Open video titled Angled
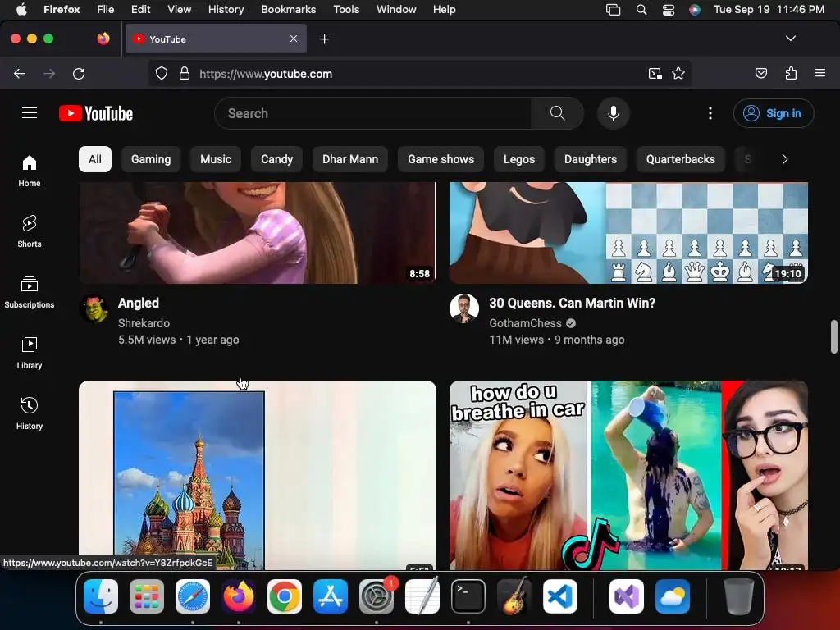The image size is (840, 630). [x=138, y=303]
